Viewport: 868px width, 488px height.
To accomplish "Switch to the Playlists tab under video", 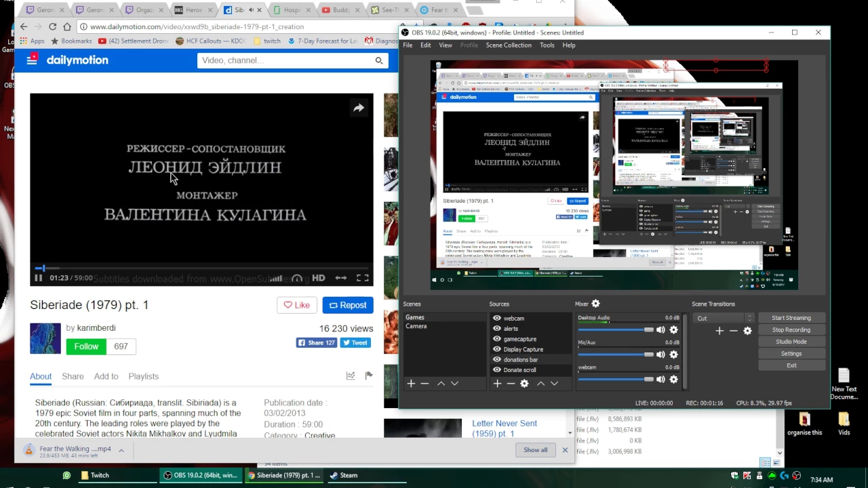I will pyautogui.click(x=144, y=376).
